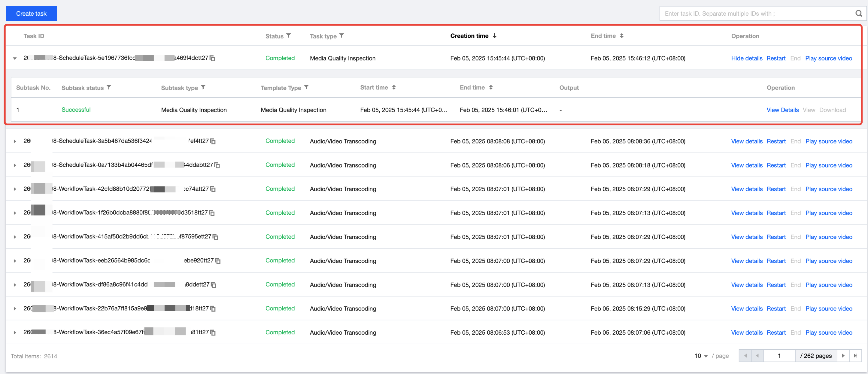Image resolution: width=868 pixels, height=374 pixels.
Task: Open Subtask status filter icon
Action: [109, 87]
